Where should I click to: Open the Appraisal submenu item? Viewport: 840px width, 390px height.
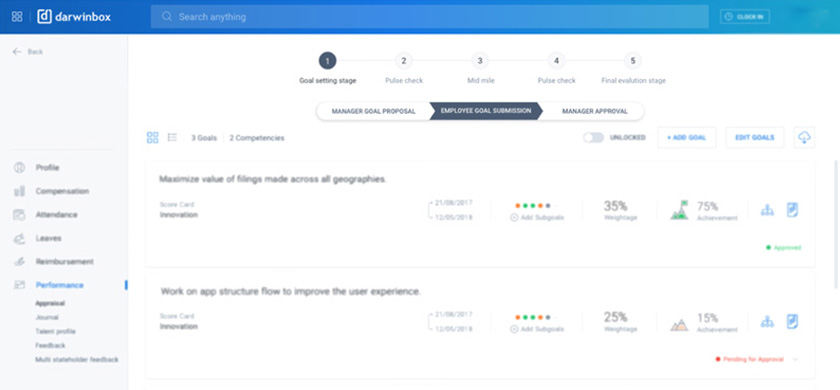pyautogui.click(x=50, y=303)
